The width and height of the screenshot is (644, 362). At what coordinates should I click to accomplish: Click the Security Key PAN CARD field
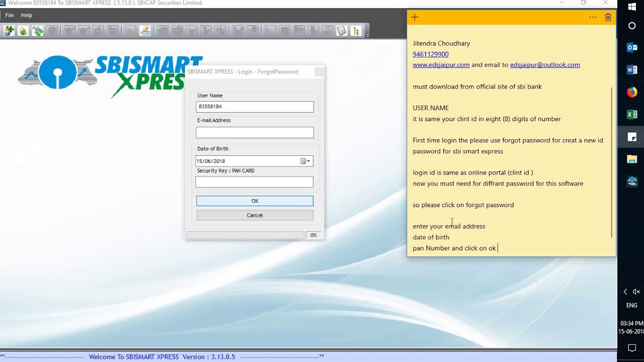click(255, 182)
